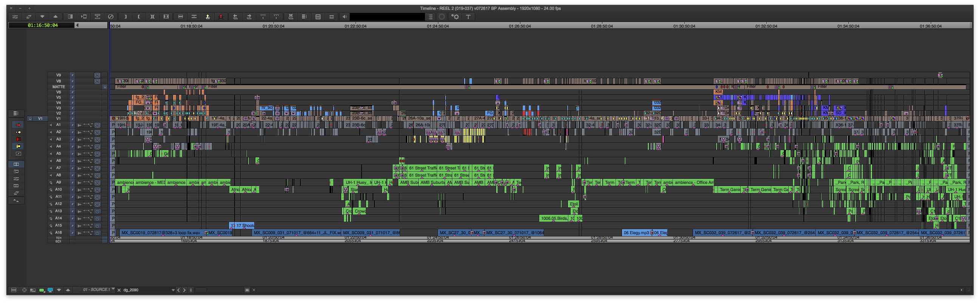Click the timeline scale slider in bottom bar

pyautogui.click(x=201, y=290)
